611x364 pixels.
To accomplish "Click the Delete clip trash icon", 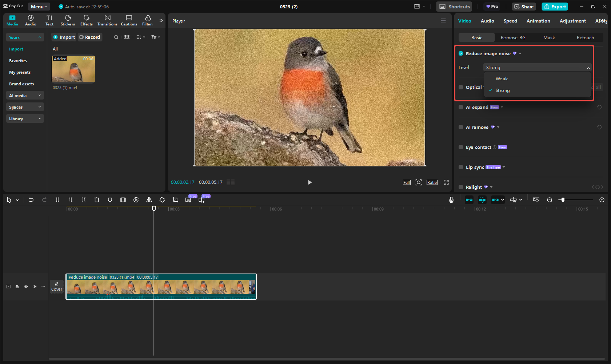I will click(x=97, y=200).
